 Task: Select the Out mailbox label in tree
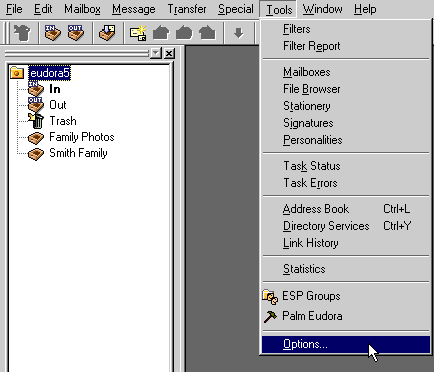[x=58, y=105]
